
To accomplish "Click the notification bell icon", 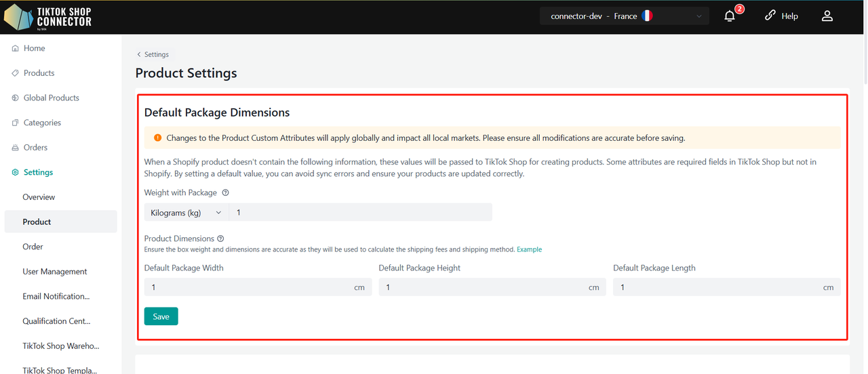I will coord(730,16).
